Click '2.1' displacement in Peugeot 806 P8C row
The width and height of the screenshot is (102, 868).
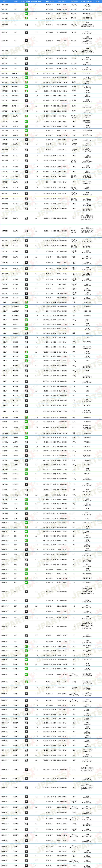(37, 565)
